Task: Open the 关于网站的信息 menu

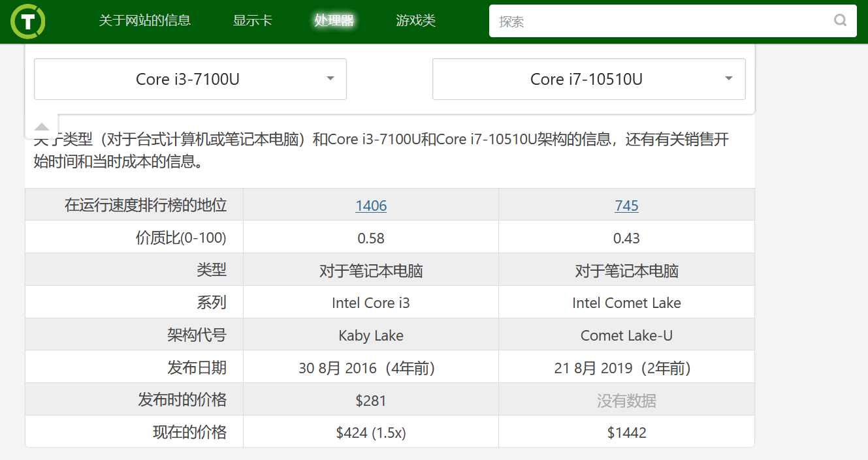Action: (x=145, y=20)
